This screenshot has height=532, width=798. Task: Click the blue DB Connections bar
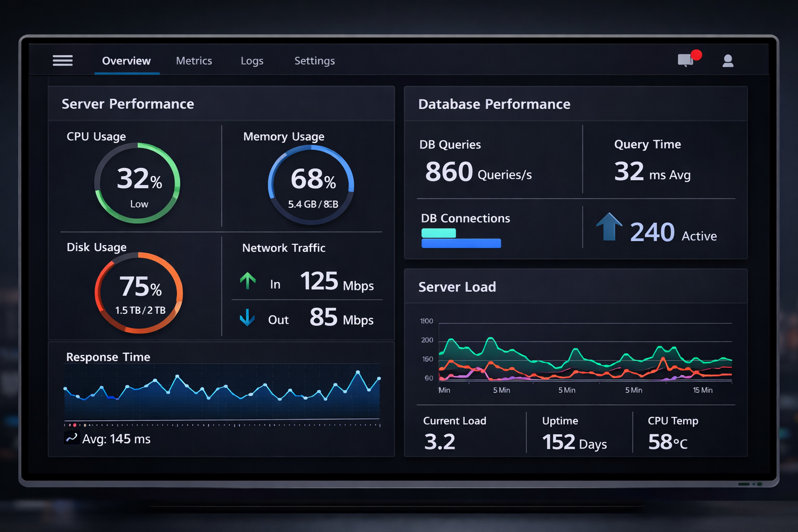461,243
